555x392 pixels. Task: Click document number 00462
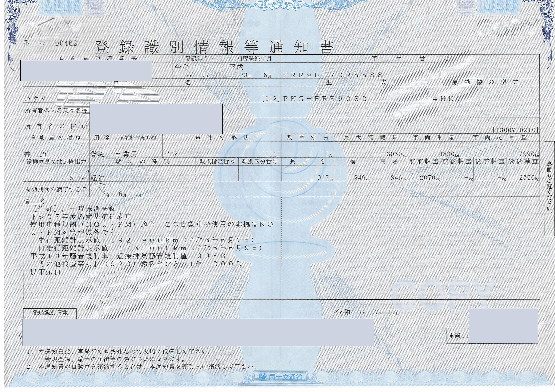[x=66, y=43]
